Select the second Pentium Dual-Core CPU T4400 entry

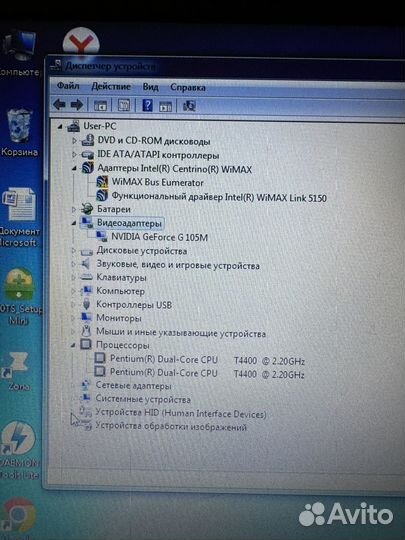(207, 373)
